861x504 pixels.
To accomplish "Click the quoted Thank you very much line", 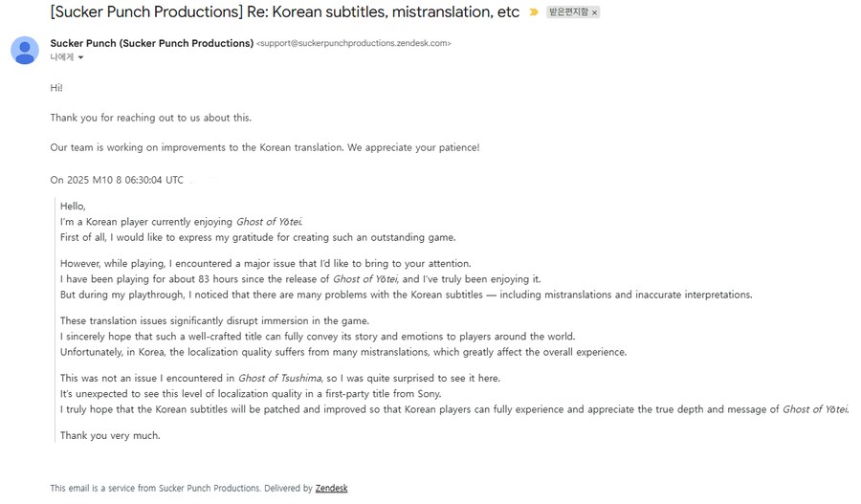I will [110, 435].
